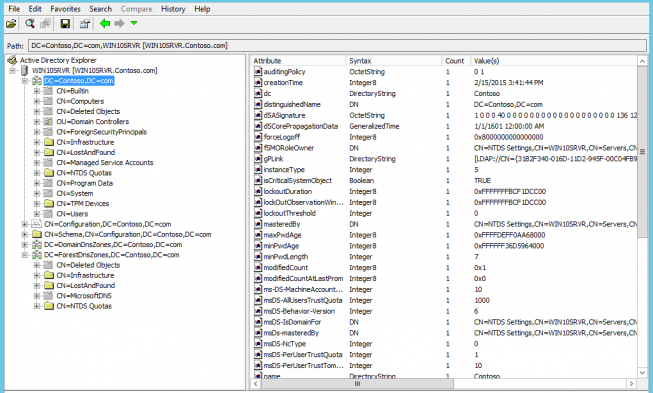
Task: Click the vertical scrollbar up arrow
Action: point(642,61)
